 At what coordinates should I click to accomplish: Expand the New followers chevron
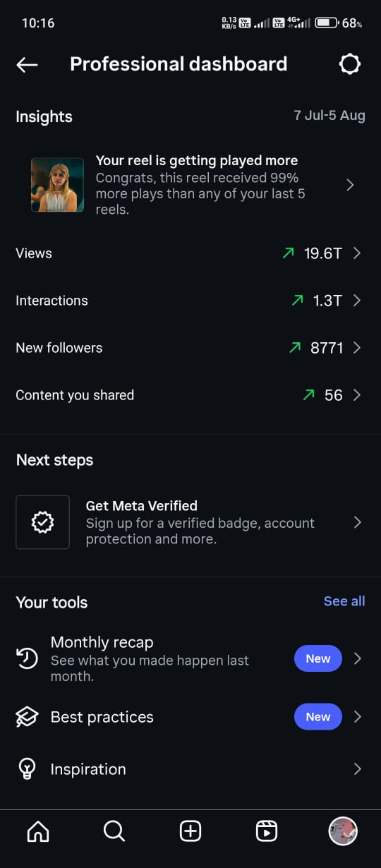357,348
